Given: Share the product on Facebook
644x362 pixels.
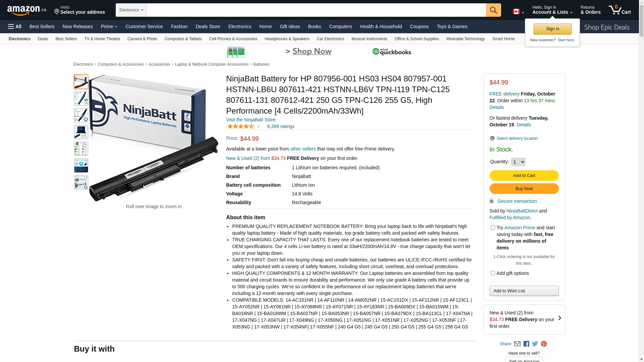Looking at the screenshot, I should point(526,344).
